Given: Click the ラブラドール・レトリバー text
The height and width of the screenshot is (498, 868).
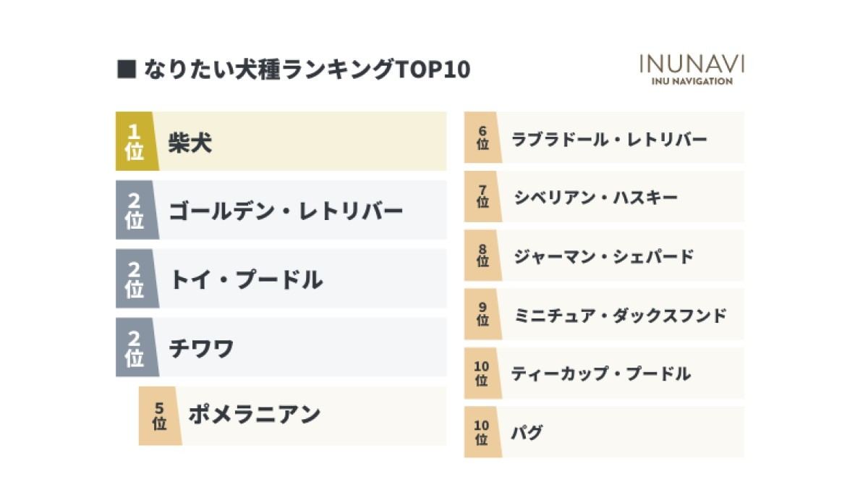Looking at the screenshot, I should 609,139.
